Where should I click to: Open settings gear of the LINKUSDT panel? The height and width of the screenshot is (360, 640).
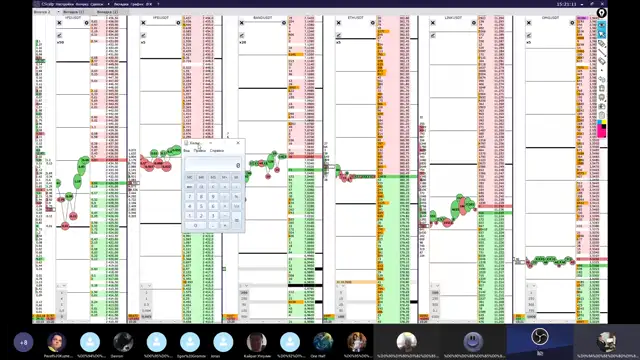coord(473,23)
